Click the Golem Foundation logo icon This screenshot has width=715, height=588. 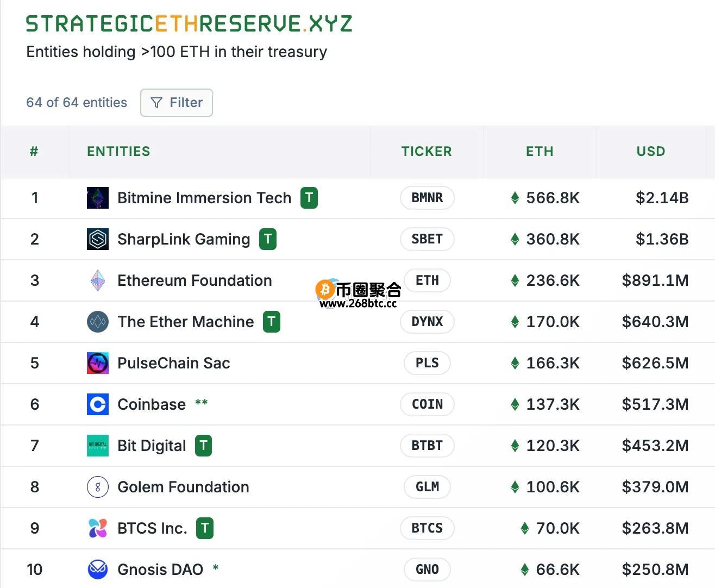(98, 487)
